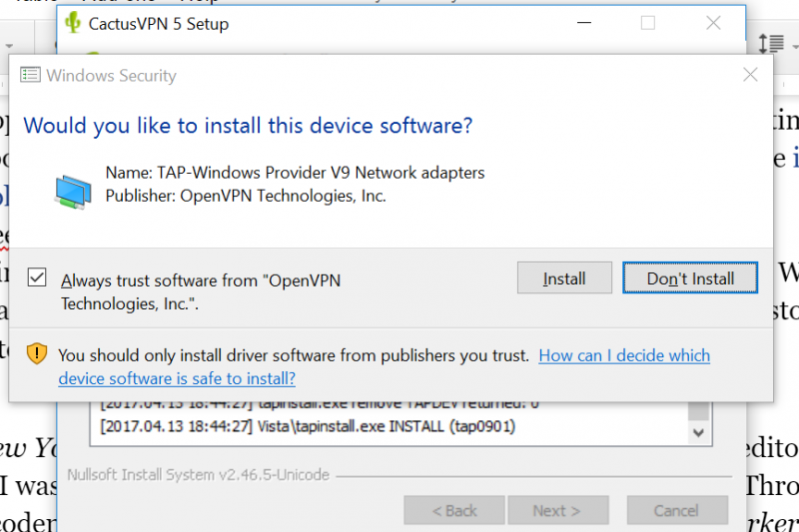The height and width of the screenshot is (532, 799).
Task: Click Cancel in the CactusVPN setup
Action: point(677,510)
